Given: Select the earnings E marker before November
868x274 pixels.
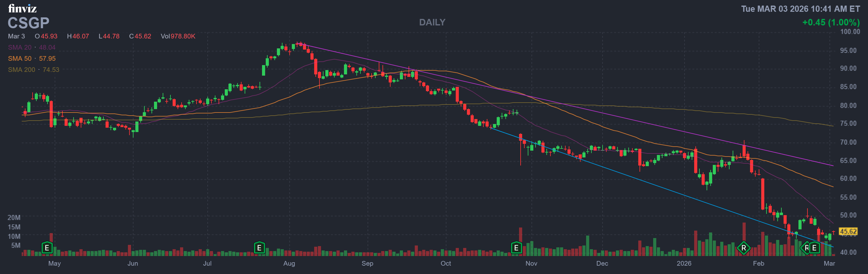Looking at the screenshot, I should coord(516,248).
